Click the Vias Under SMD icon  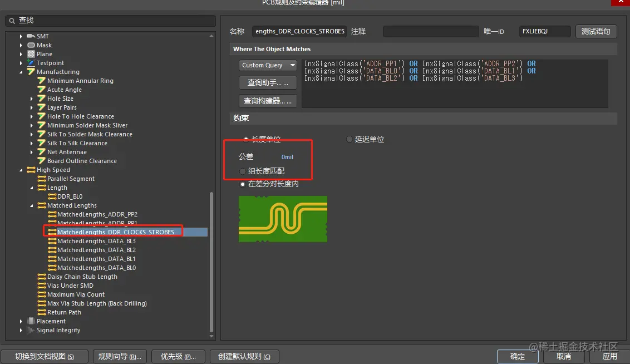[x=41, y=286]
